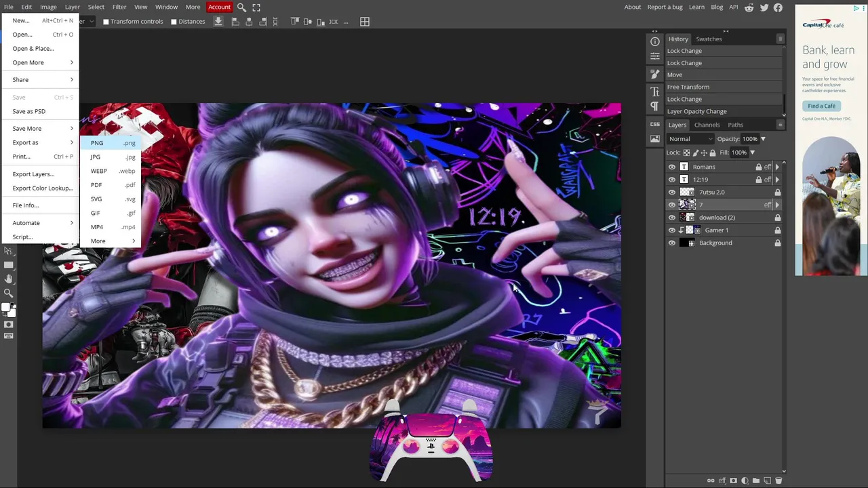Open the CSS panel icon
868x488 pixels.
coord(655,124)
